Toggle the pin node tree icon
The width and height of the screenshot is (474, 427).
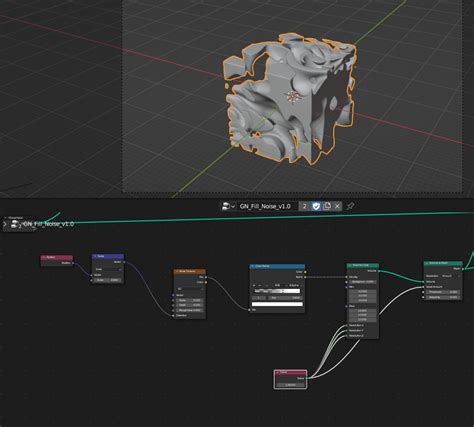coord(350,206)
